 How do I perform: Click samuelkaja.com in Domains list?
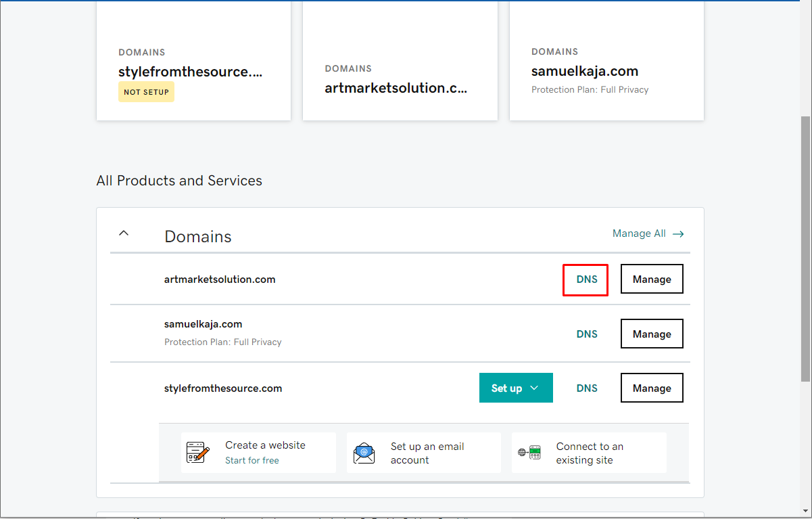[203, 324]
